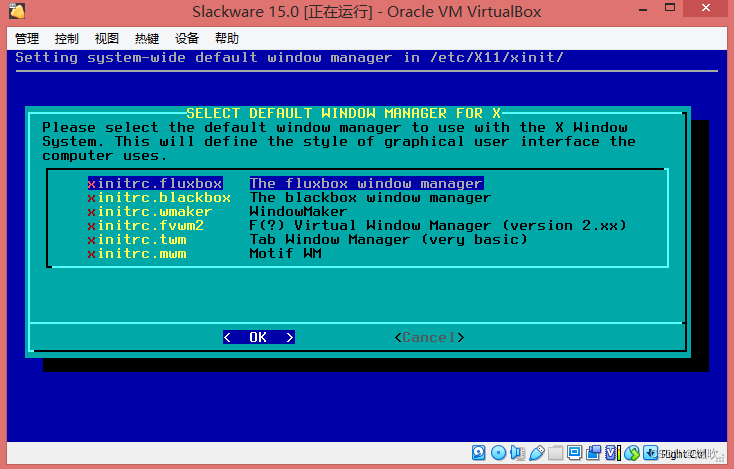This screenshot has width=734, height=469.
Task: Click the optical drive status icon
Action: point(499,453)
